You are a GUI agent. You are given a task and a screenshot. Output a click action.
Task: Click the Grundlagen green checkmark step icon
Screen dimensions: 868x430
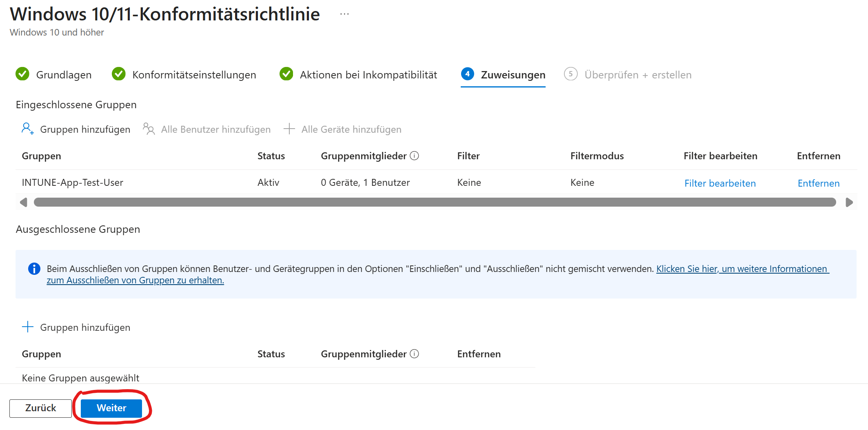pyautogui.click(x=22, y=74)
